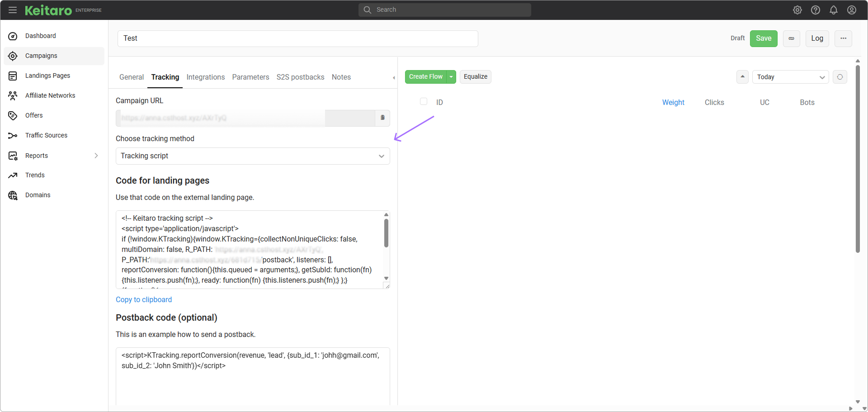The image size is (868, 412).
Task: Click the collapse up-arrow button near Today
Action: 742,77
